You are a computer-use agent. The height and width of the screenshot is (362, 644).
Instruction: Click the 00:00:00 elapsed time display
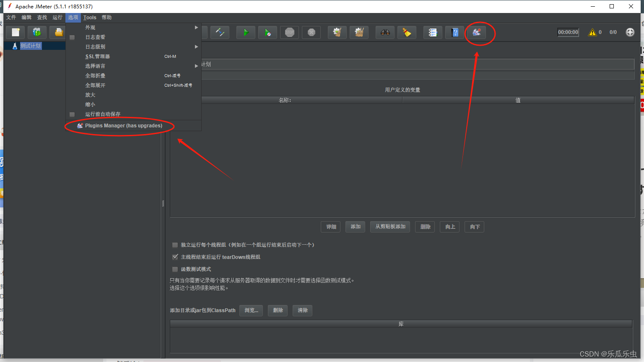click(568, 32)
